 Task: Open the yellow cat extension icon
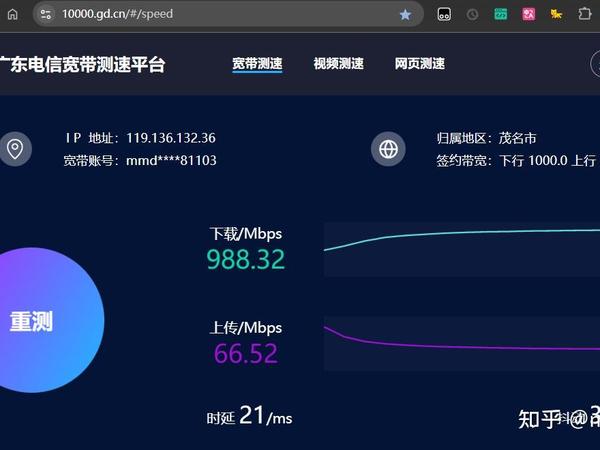click(556, 15)
